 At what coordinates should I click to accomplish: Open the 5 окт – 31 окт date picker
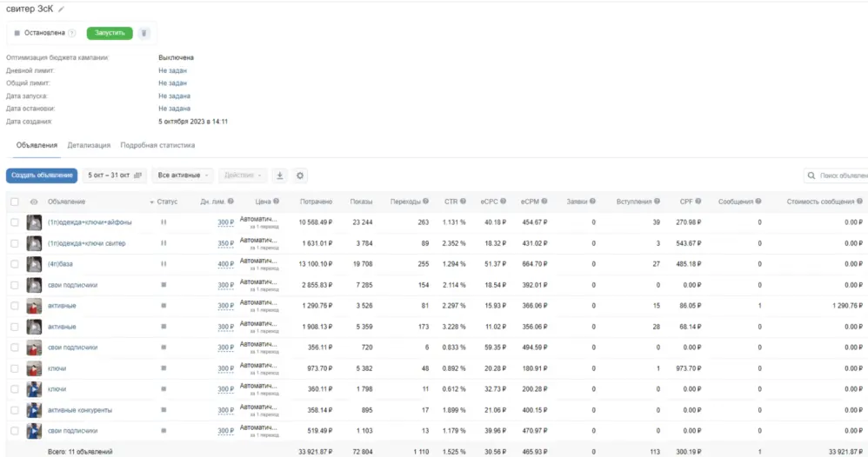tap(115, 176)
